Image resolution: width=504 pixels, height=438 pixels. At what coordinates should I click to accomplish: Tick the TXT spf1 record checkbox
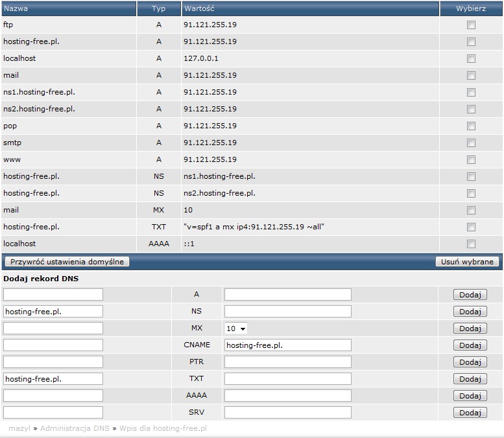pyautogui.click(x=471, y=227)
